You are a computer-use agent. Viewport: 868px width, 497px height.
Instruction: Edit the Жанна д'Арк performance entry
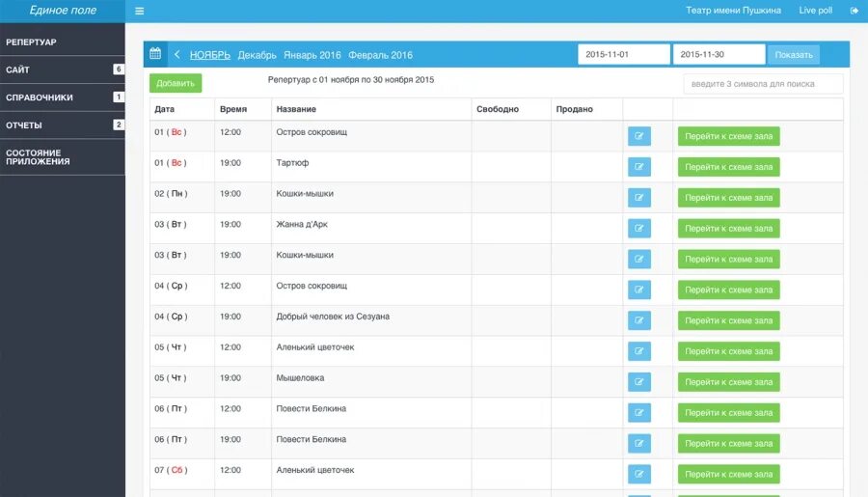pos(638,229)
